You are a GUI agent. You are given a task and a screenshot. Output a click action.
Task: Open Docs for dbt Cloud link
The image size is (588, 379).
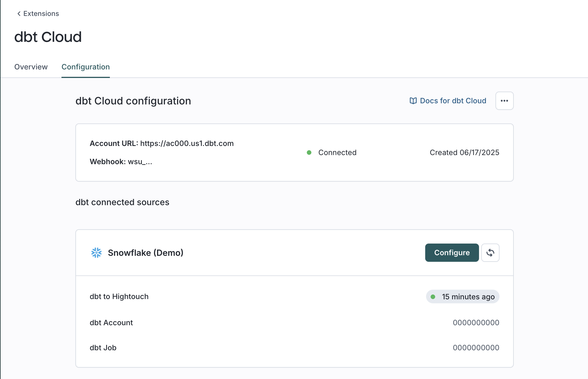[x=453, y=101]
